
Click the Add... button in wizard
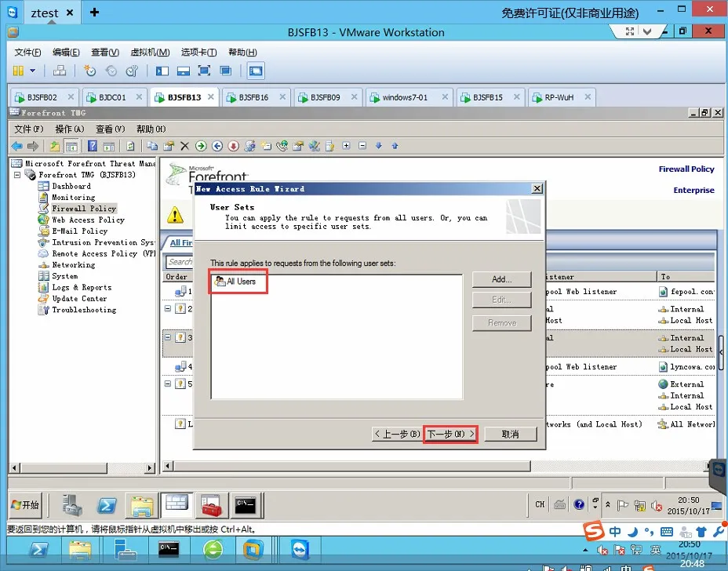[501, 279]
